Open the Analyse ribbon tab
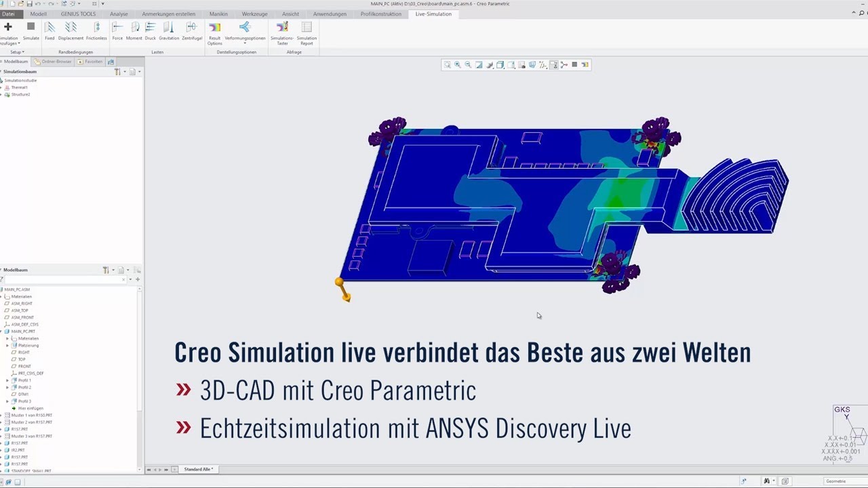This screenshot has height=488, width=868. coord(119,14)
